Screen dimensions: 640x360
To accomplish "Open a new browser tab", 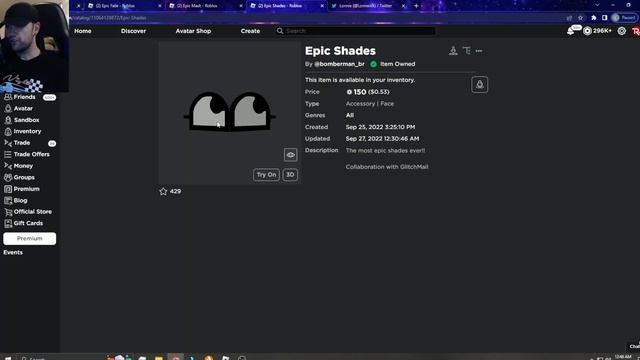I will (x=416, y=6).
